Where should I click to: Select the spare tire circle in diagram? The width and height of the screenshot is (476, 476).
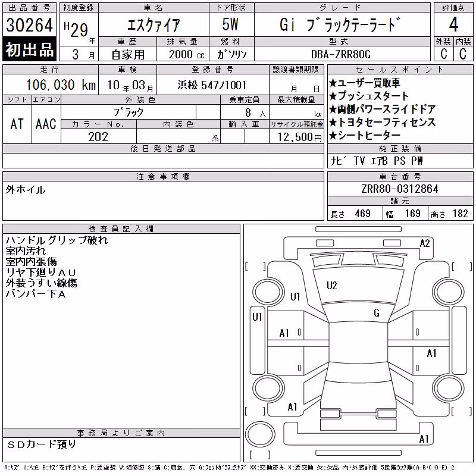click(260, 434)
